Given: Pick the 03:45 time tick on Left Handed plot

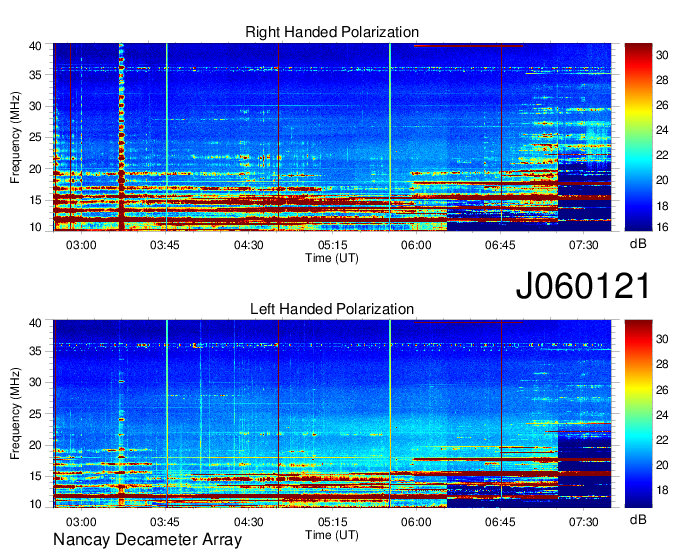Looking at the screenshot, I should click(x=165, y=522).
